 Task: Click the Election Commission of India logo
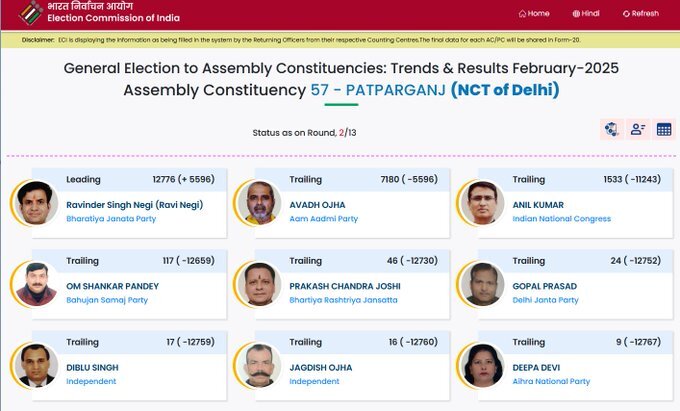tap(31, 13)
